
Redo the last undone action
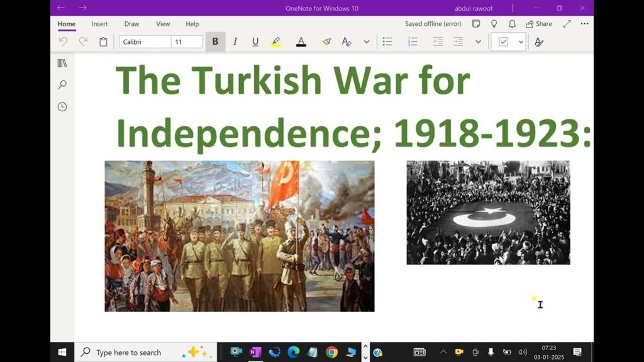[x=83, y=41]
